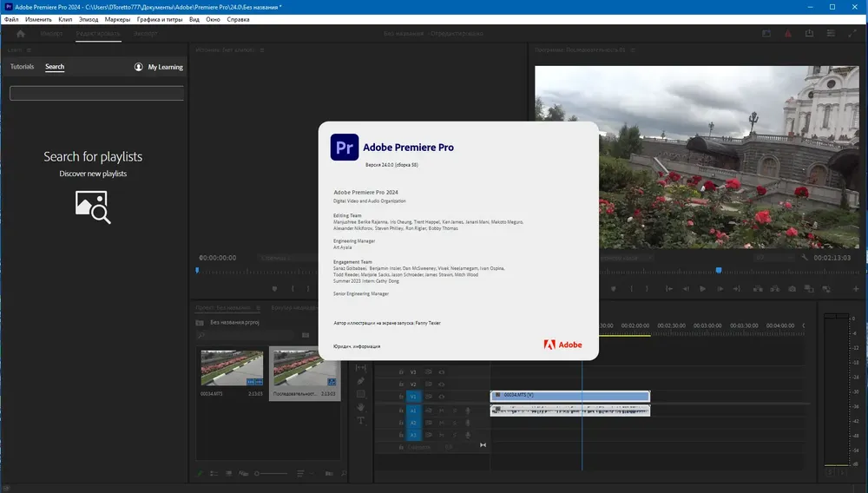Open the Юридич. информация link
This screenshot has width=868, height=493.
tap(357, 346)
